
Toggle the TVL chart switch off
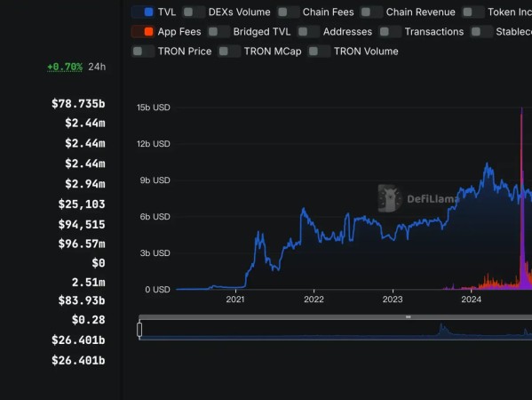pos(143,12)
